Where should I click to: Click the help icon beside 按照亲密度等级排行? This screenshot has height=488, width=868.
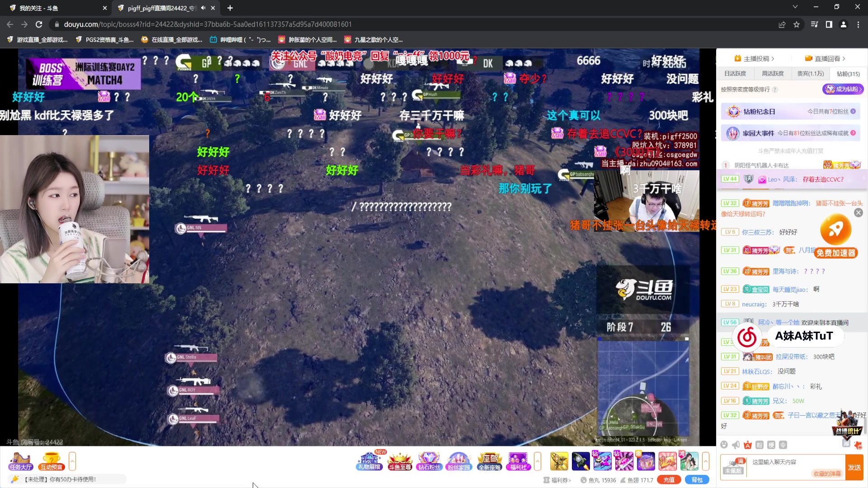(775, 89)
